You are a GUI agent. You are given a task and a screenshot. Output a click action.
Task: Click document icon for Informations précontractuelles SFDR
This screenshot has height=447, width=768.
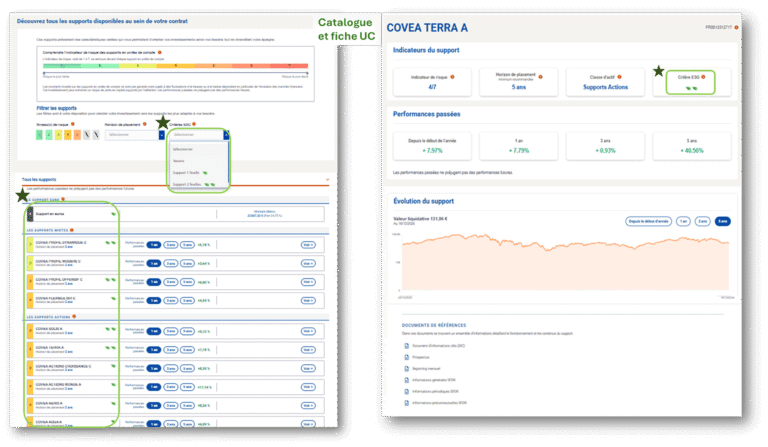(407, 403)
